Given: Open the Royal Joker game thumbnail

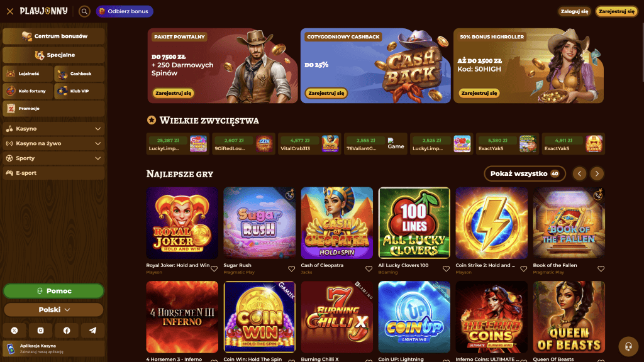Looking at the screenshot, I should (x=182, y=223).
